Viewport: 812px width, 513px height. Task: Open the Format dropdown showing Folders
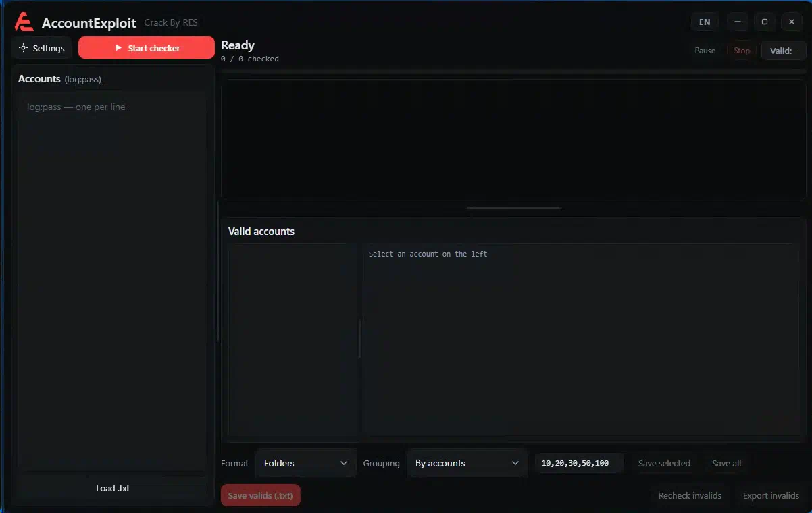point(306,463)
